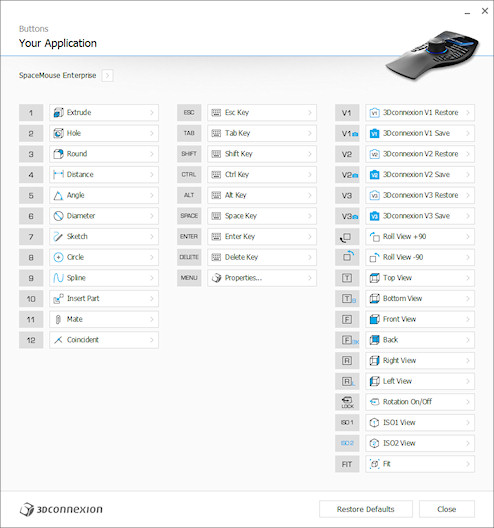Viewport: 494px width, 528px height.
Task: Click the Coincident assignment field
Action: pos(104,340)
